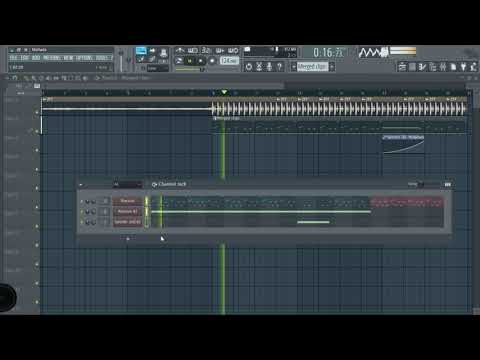
Task: Open the OPTIONS menu
Action: (x=84, y=58)
